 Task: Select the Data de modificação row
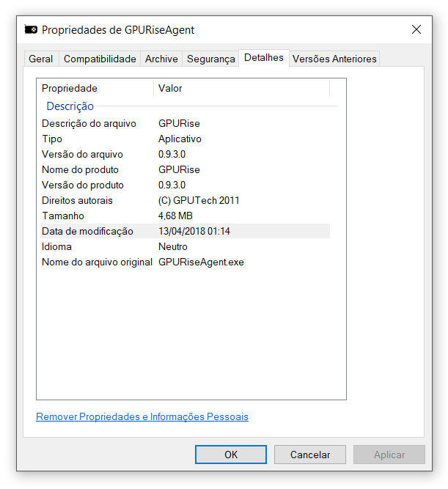185,231
